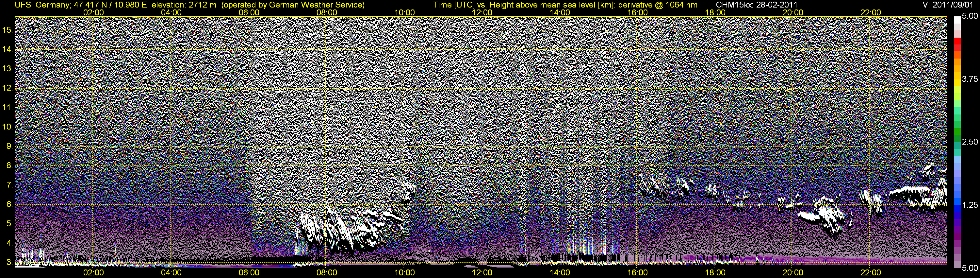Click the '20:00' label on the bottom time axis

(793, 273)
